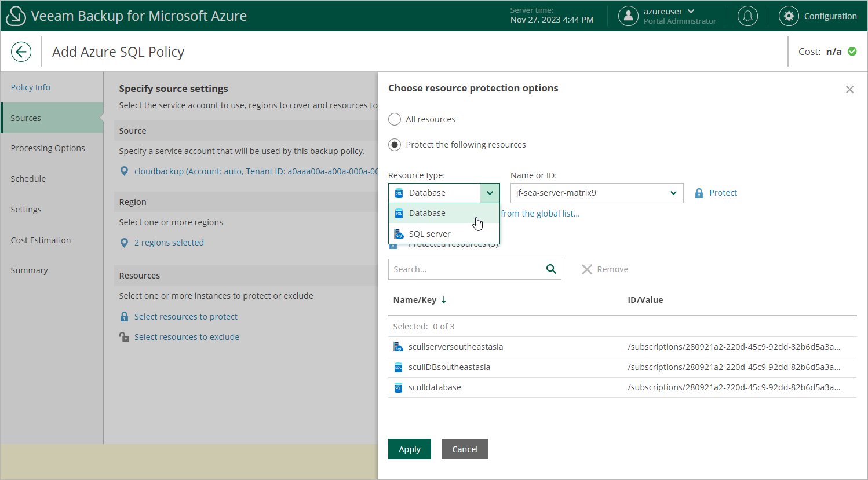Click the Server time display
868x480 pixels.
click(x=552, y=16)
